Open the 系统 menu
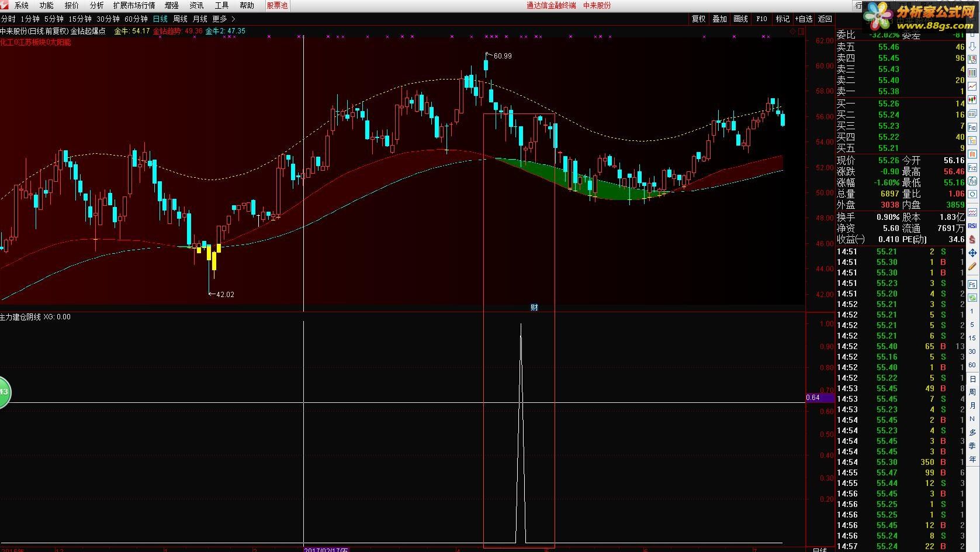The image size is (980, 552). 21,5
